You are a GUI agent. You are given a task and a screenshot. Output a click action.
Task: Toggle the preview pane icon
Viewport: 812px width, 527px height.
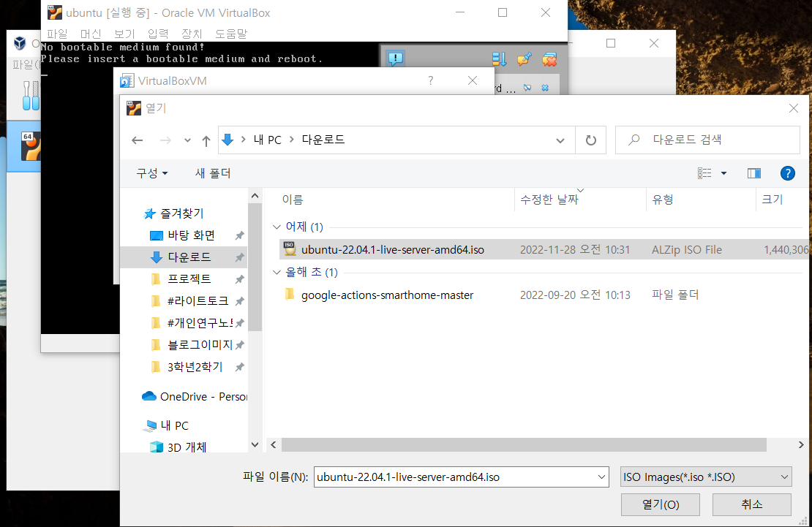click(754, 173)
